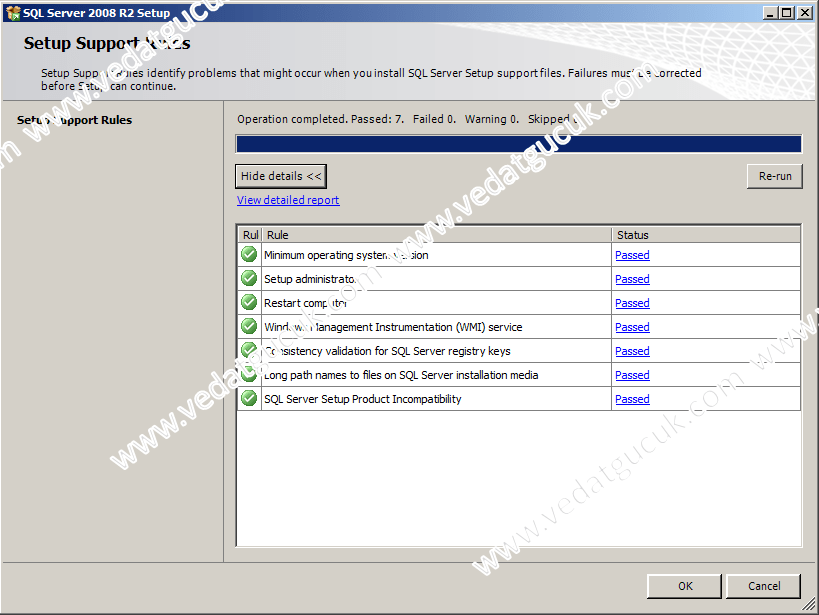Open Passed status for Long path names rule

(x=632, y=375)
